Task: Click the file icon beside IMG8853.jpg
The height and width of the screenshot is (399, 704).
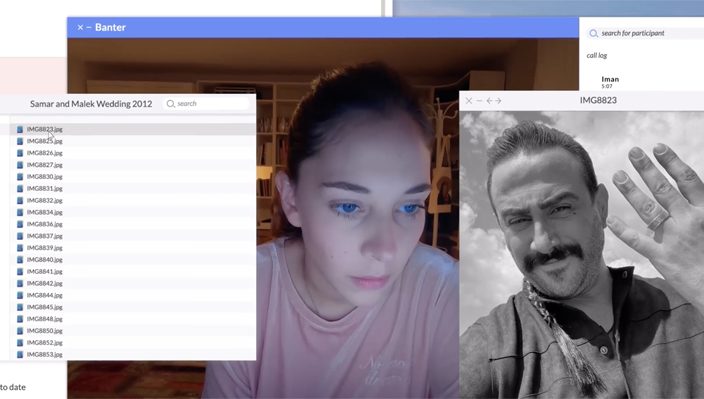Action: pyautogui.click(x=20, y=355)
